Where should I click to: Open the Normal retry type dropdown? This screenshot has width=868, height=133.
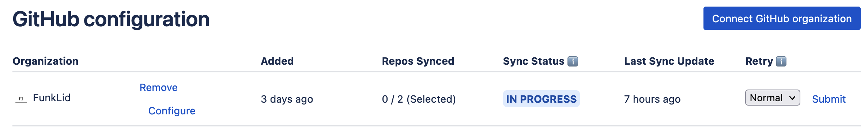(773, 98)
